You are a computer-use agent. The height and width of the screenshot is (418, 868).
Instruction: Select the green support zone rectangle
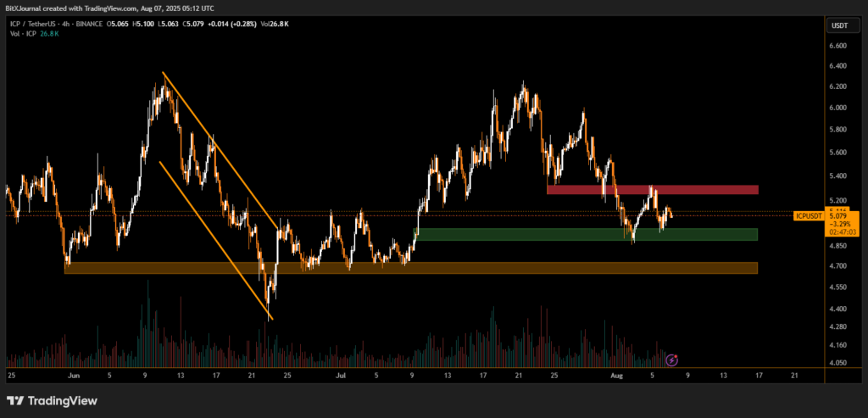tap(585, 234)
